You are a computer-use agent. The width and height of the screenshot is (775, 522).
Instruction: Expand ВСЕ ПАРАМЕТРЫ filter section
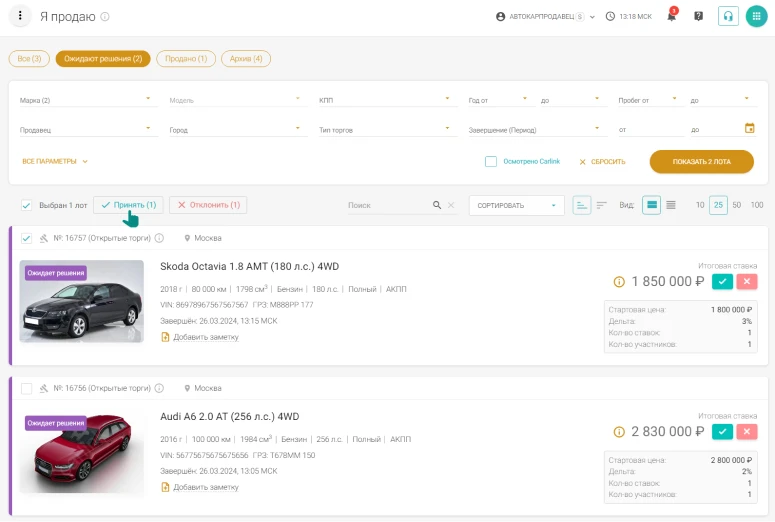(55, 161)
